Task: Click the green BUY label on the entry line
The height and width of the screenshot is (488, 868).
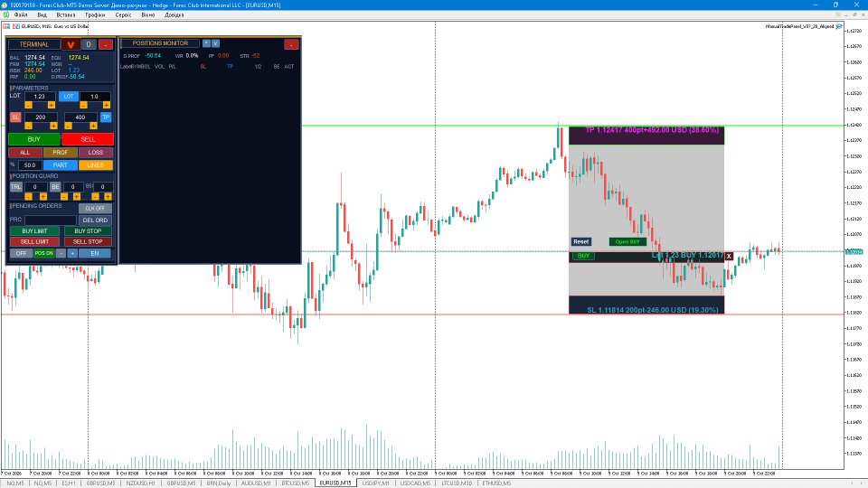Action: pyautogui.click(x=583, y=256)
